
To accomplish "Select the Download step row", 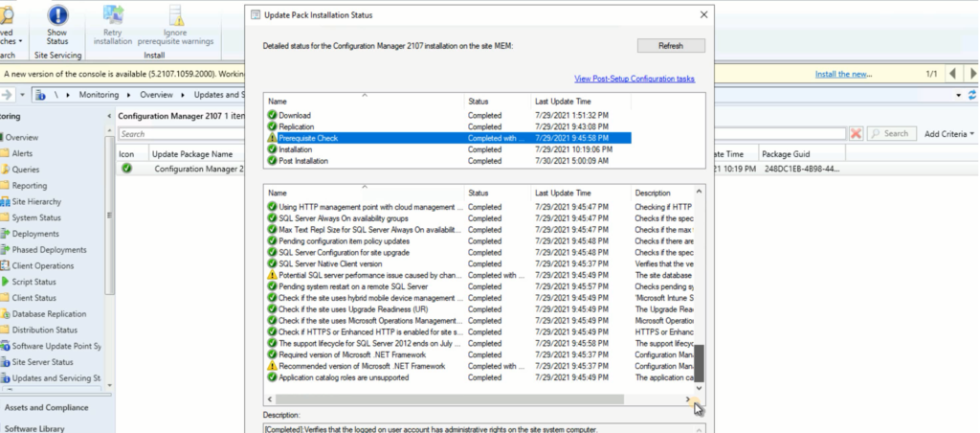I will (449, 115).
